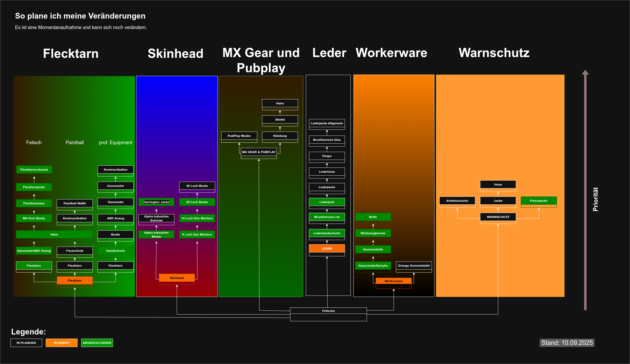
Task: Click the Fetische base box
Action: [328, 311]
